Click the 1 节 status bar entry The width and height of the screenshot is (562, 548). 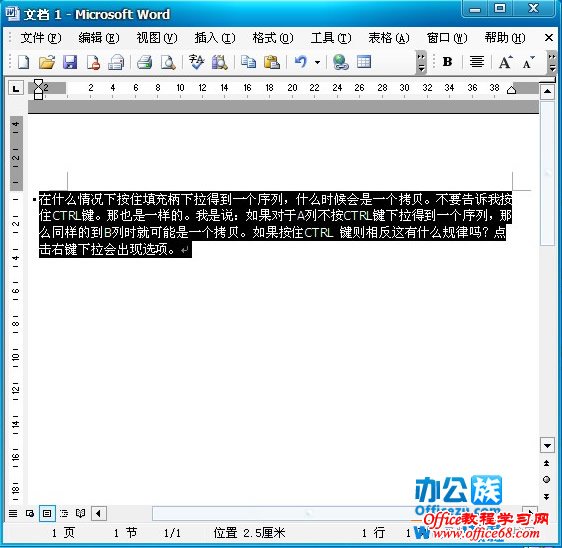click(125, 533)
